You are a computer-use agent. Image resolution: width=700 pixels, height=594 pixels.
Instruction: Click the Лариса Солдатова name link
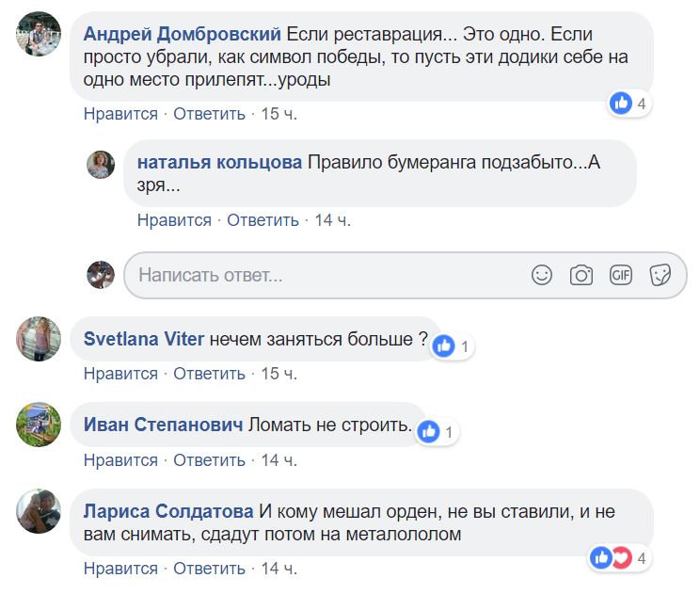tap(168, 511)
